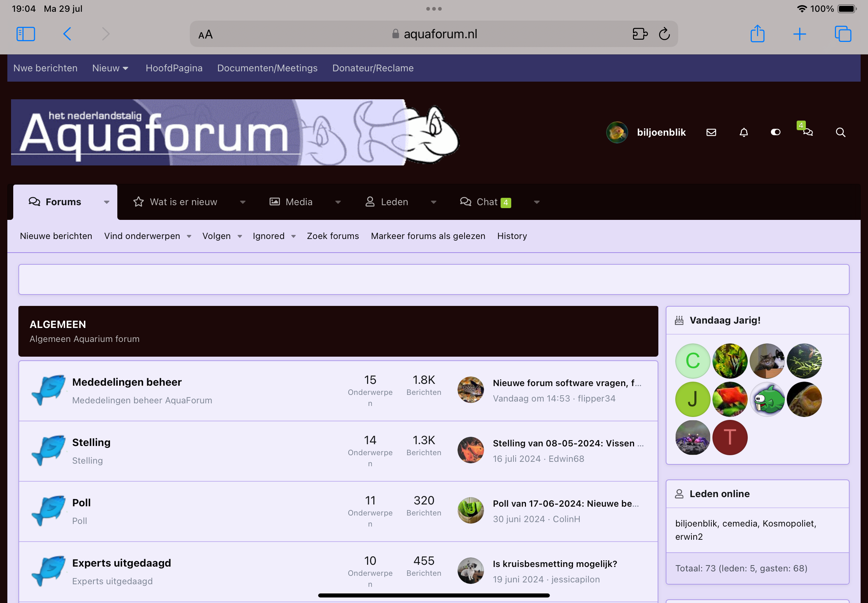This screenshot has height=603, width=868.
Task: Open Safari AA reader view menu
Action: point(206,35)
